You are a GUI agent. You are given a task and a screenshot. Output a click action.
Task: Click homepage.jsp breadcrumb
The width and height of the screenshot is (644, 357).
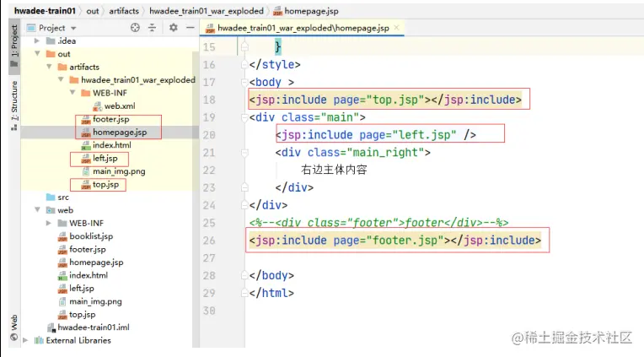tap(311, 11)
